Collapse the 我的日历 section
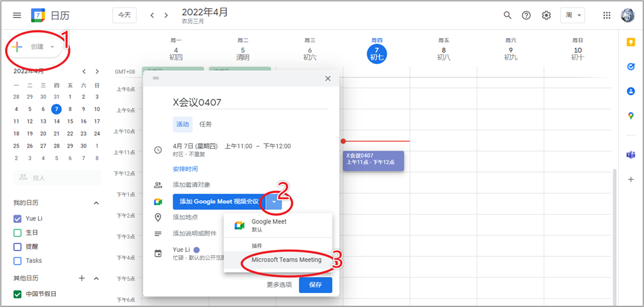The height and width of the screenshot is (307, 644). [97, 203]
